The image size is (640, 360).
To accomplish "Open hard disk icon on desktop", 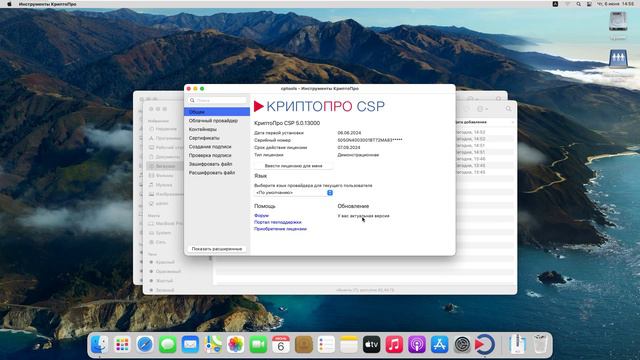I will tap(618, 22).
